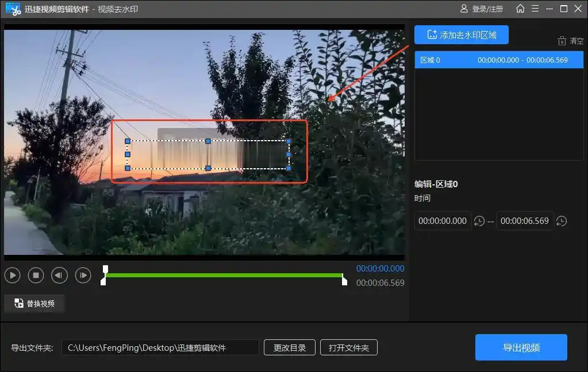Stop video playback
Screen dimensions: 588x372
pyautogui.click(x=36, y=276)
